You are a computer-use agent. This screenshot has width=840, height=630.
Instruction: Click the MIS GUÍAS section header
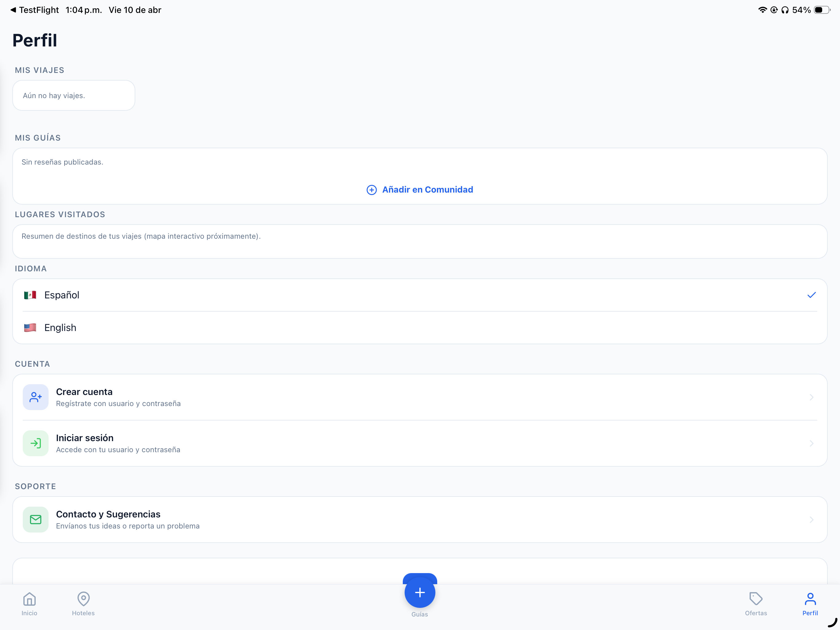pos(38,138)
